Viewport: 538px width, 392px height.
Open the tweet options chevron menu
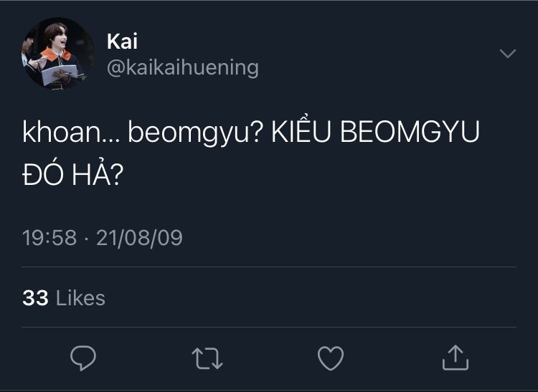click(507, 54)
